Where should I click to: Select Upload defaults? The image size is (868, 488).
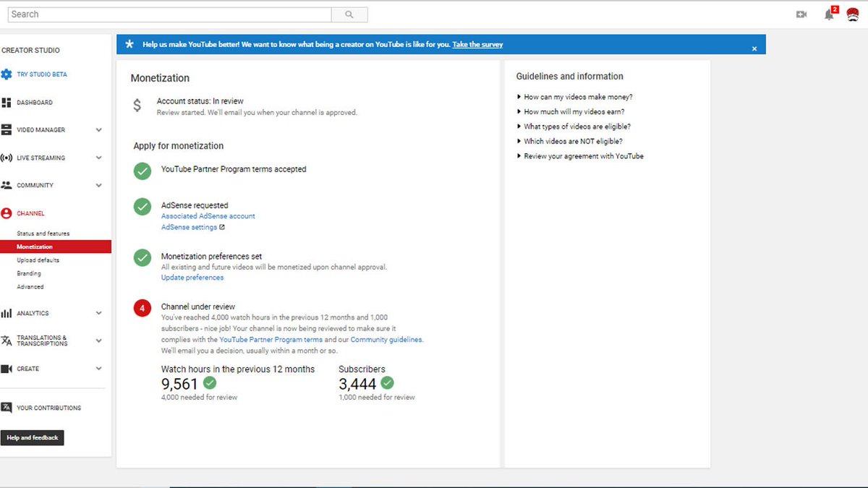pyautogui.click(x=38, y=260)
